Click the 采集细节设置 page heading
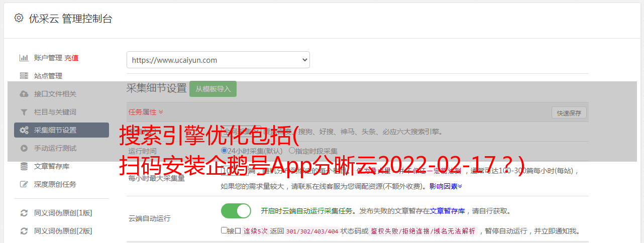 tap(156, 88)
